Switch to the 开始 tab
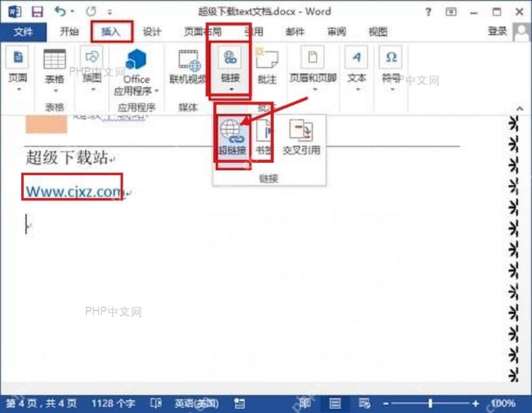The width and height of the screenshot is (532, 413). (x=69, y=32)
